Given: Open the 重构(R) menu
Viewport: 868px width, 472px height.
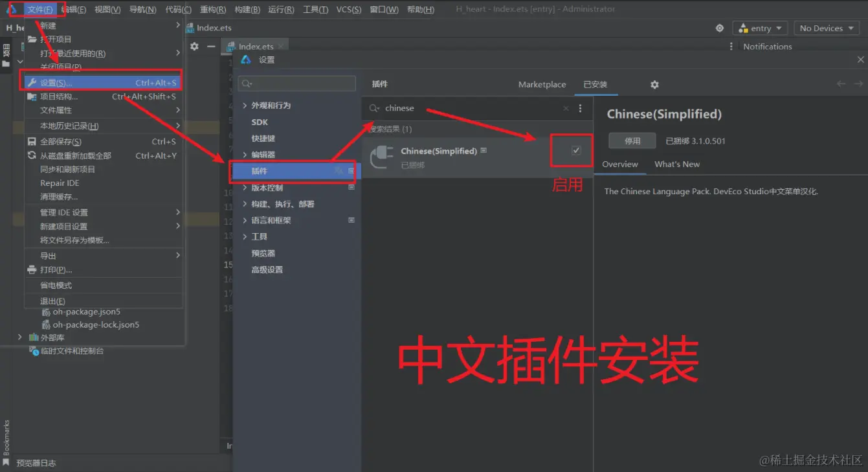Looking at the screenshot, I should (213, 10).
